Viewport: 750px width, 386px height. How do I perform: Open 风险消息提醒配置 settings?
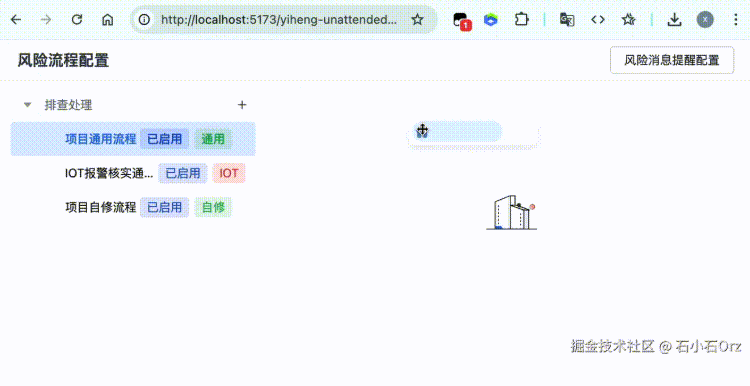click(672, 60)
